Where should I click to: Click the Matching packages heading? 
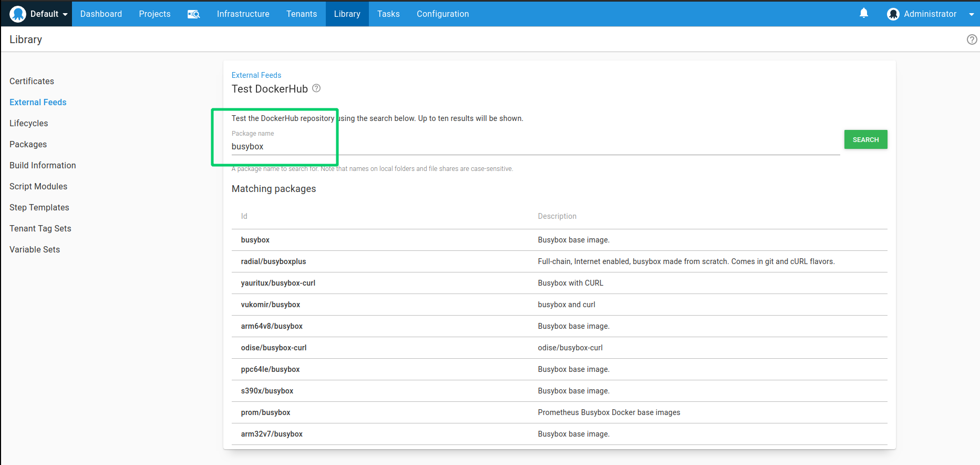point(274,189)
